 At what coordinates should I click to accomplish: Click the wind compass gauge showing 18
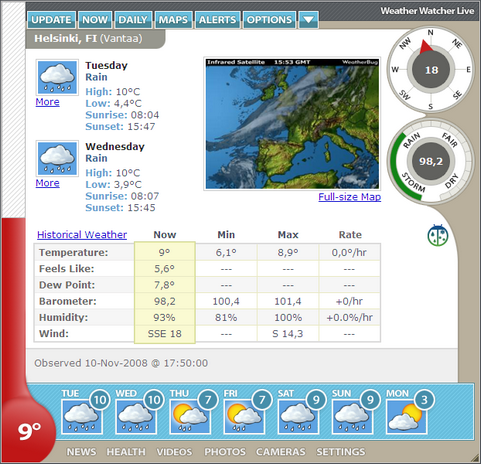(x=431, y=70)
